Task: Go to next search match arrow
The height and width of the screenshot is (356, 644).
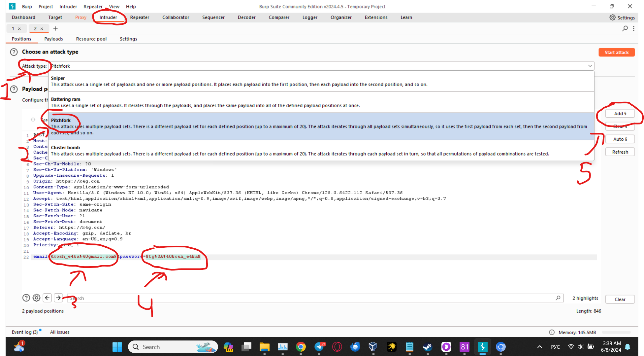Action: tap(58, 298)
